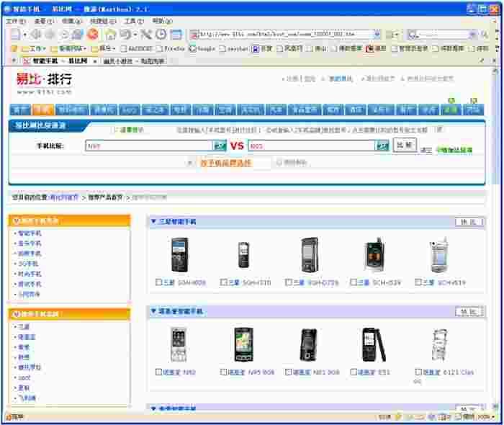Viewport: 504px width, 425px height.
Task: Open the 工具 menu
Action: pos(134,21)
